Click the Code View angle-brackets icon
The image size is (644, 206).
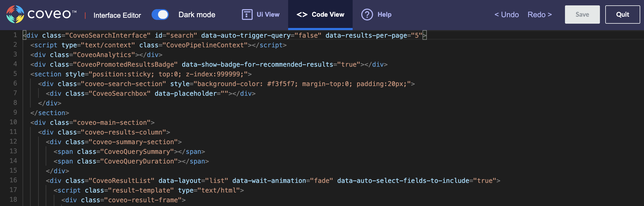pyautogui.click(x=302, y=15)
